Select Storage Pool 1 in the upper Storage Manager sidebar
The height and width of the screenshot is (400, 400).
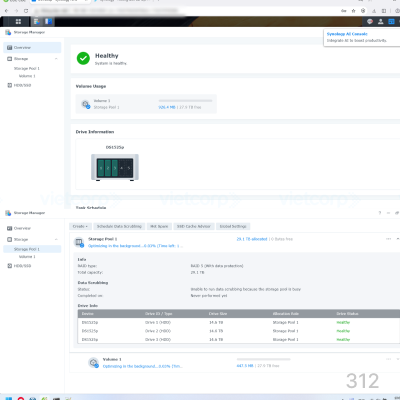click(x=27, y=68)
